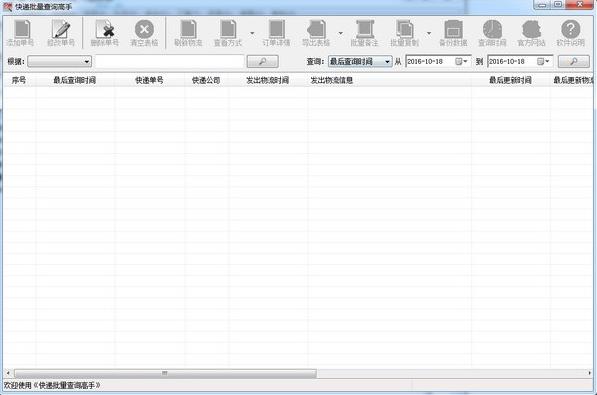
Task: Click the 快递批量查询高手 title bar app icon
Action: 8,6
